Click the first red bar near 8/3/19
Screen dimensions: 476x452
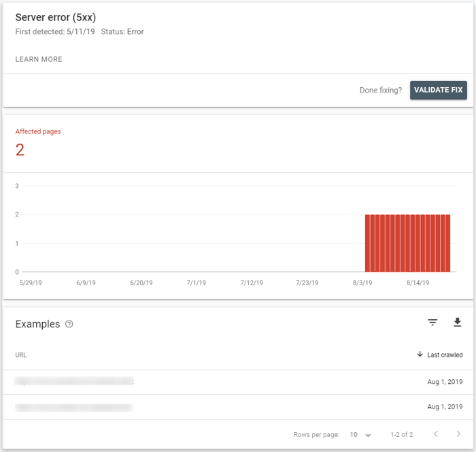(368, 243)
